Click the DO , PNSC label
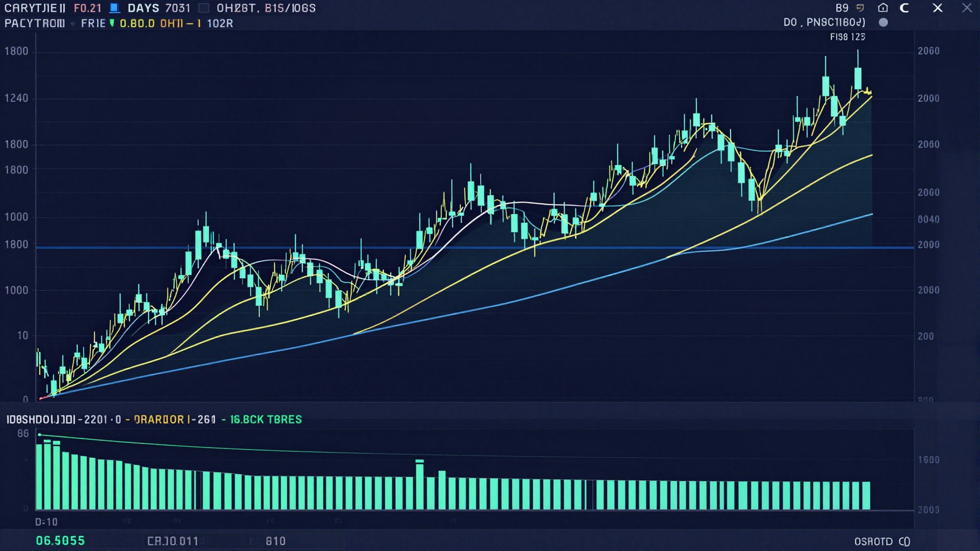980x551 pixels. coord(824,22)
